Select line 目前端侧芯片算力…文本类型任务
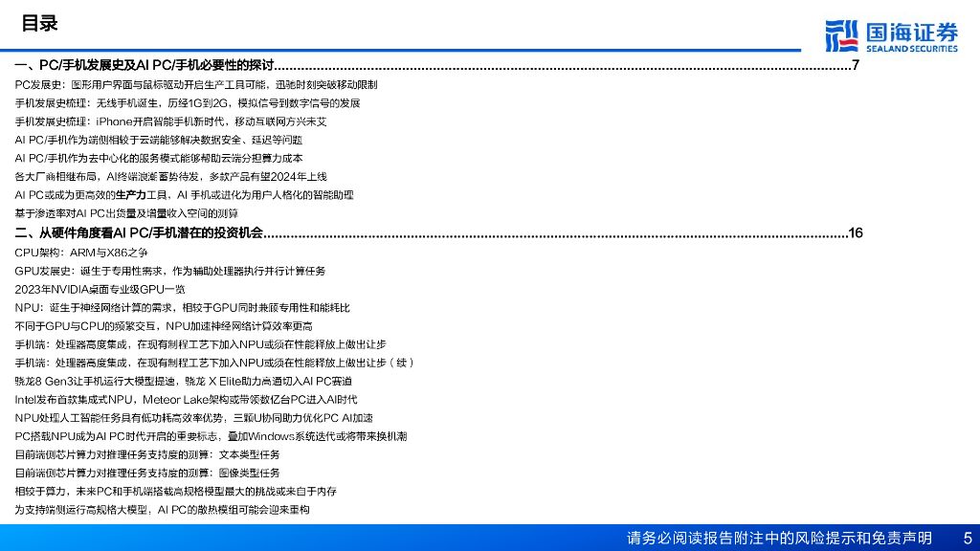980x551 pixels. pyautogui.click(x=146, y=454)
